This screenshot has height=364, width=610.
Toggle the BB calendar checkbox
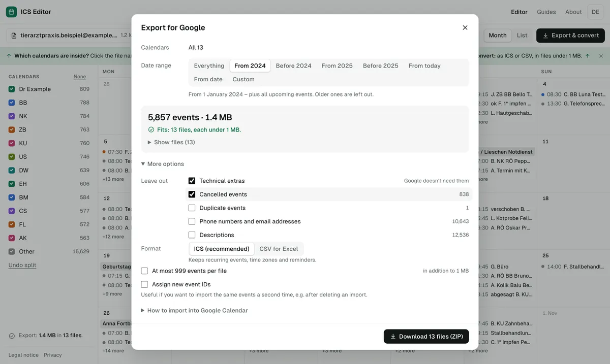tap(12, 103)
